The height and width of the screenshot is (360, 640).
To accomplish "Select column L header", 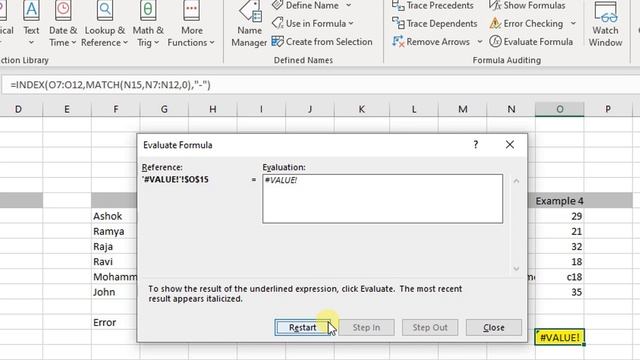I will [414, 109].
